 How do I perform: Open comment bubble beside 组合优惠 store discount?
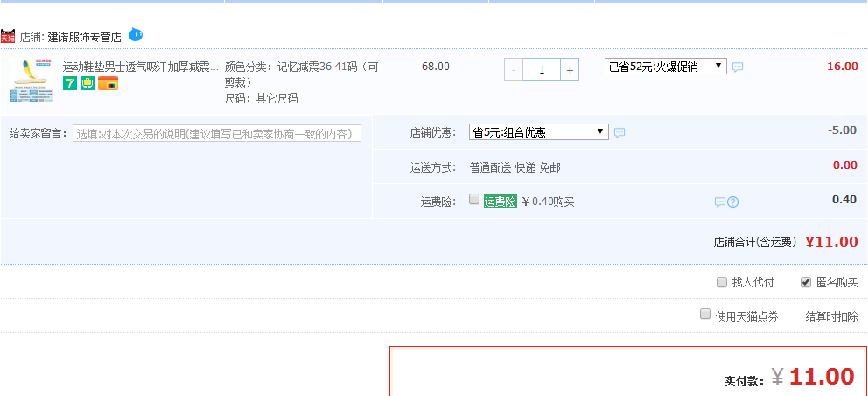(619, 133)
